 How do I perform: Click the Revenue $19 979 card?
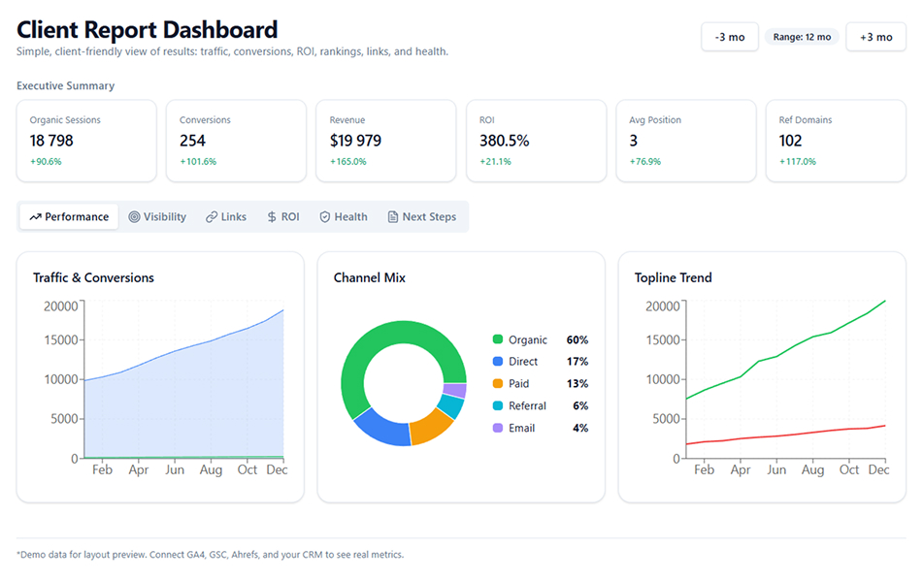(385, 141)
